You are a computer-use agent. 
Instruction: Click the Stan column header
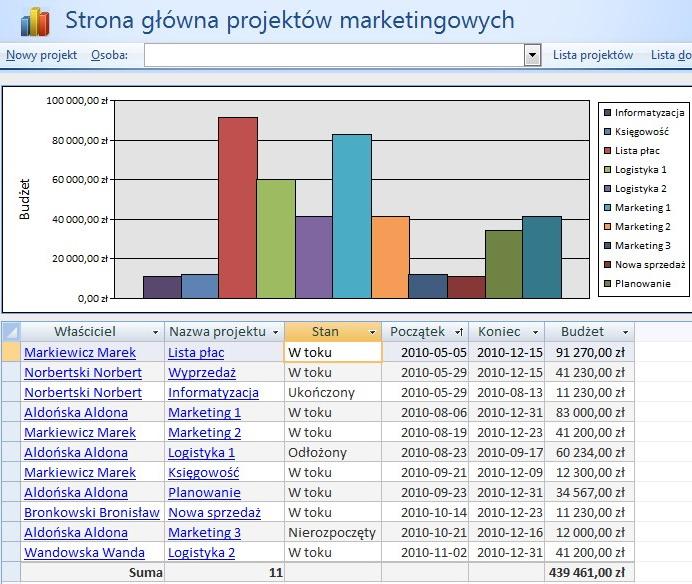pos(333,332)
